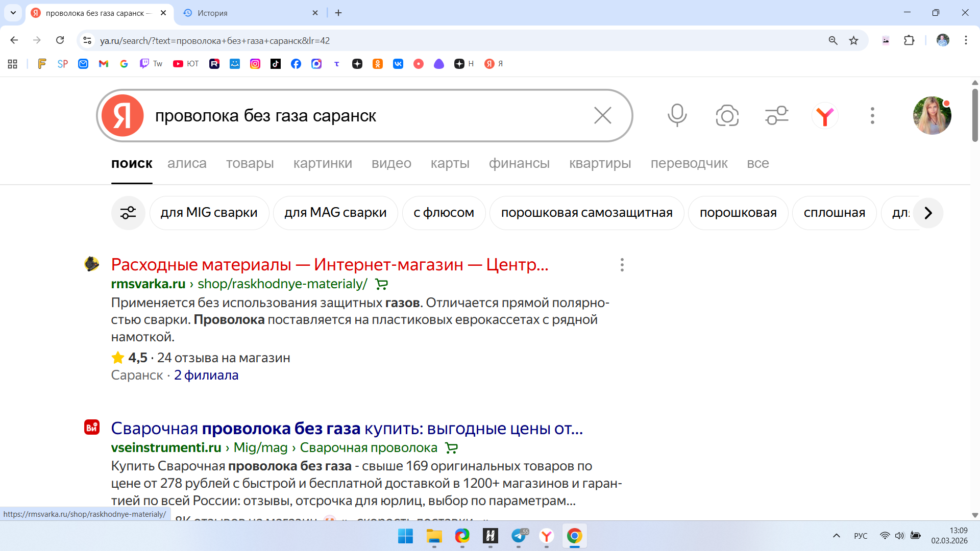Click the red Yandex logo button
Image resolution: width=980 pixels, height=551 pixels.
point(122,115)
